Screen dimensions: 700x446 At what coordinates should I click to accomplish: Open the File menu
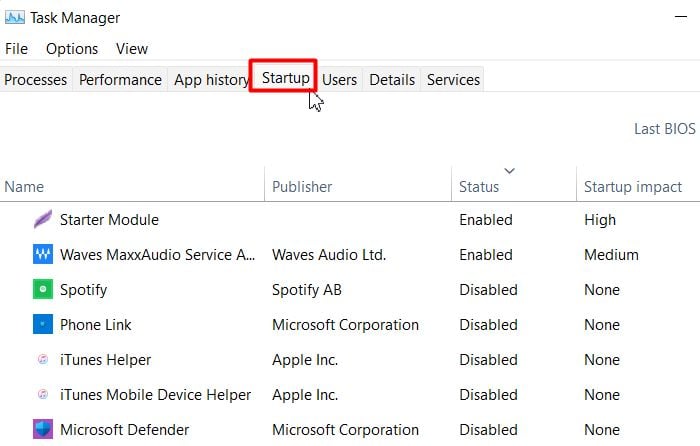coord(17,49)
